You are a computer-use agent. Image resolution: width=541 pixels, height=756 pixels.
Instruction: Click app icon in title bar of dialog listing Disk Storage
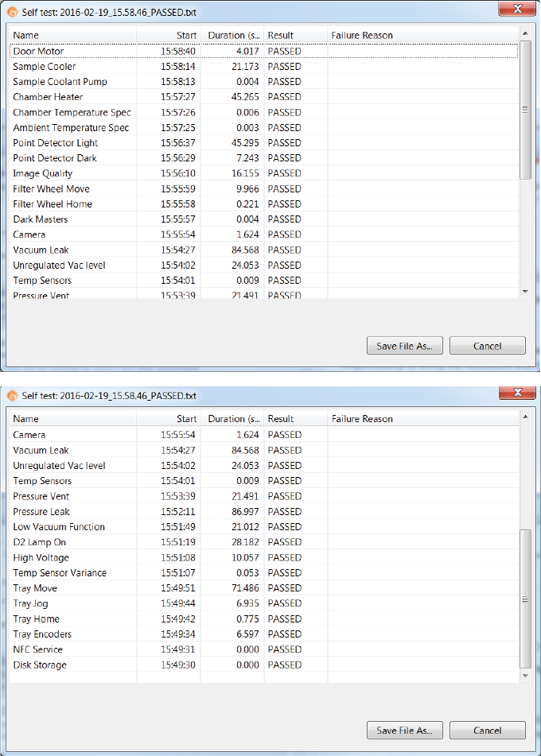pos(13,396)
